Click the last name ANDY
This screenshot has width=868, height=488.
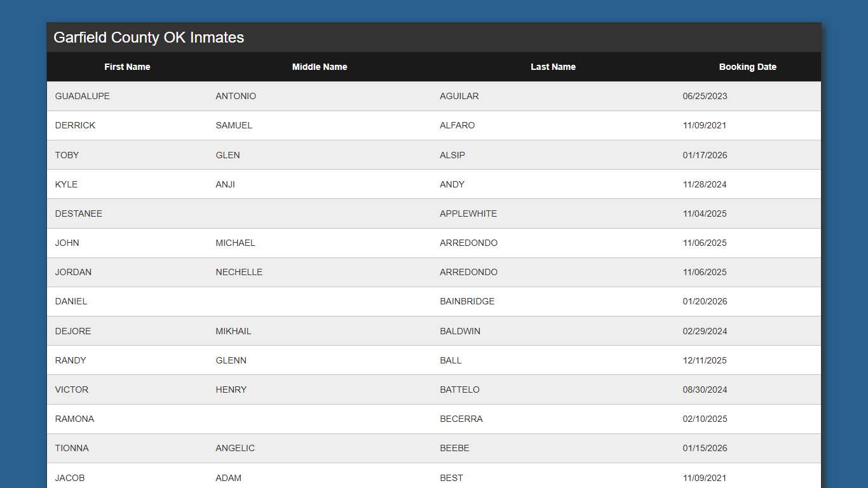point(451,184)
